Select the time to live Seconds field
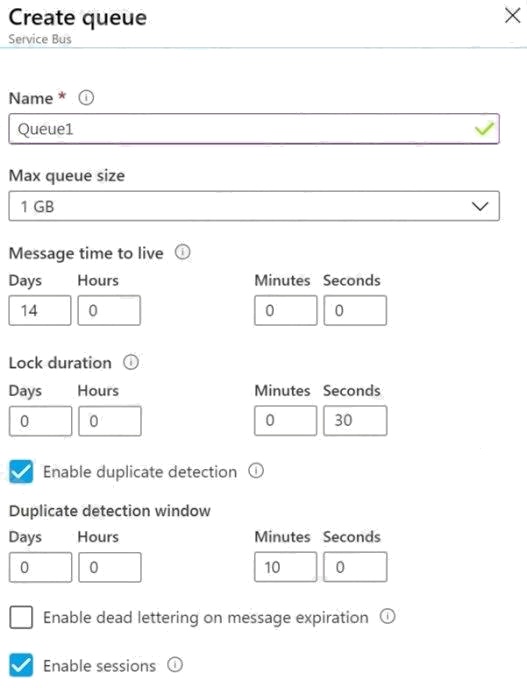The height and width of the screenshot is (688, 527). [355, 310]
